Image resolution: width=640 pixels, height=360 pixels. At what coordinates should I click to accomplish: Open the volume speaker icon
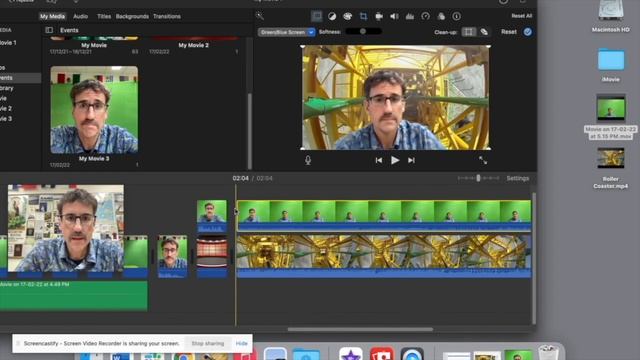point(394,16)
